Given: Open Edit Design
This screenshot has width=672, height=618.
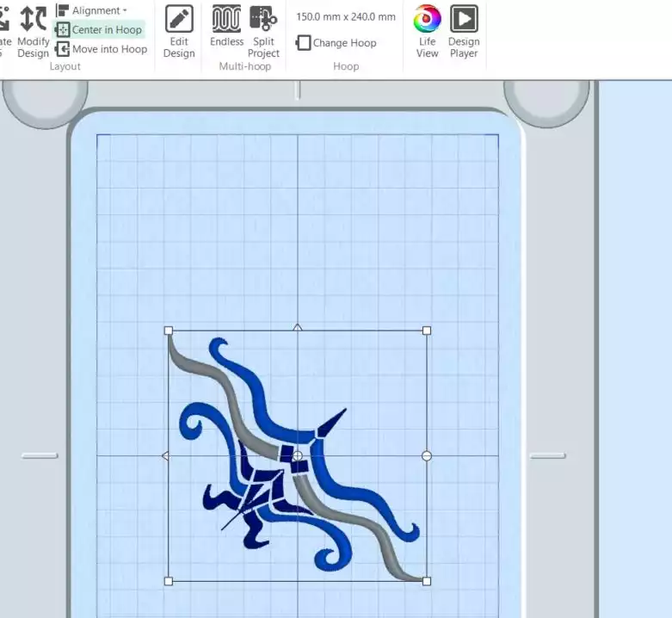Looking at the screenshot, I should (179, 31).
